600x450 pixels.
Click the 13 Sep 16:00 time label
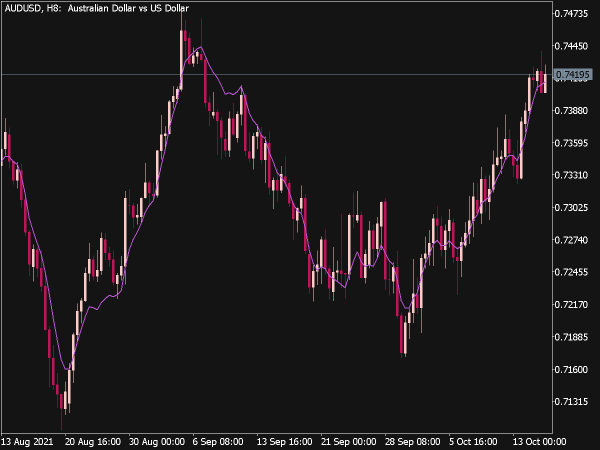tap(284, 442)
